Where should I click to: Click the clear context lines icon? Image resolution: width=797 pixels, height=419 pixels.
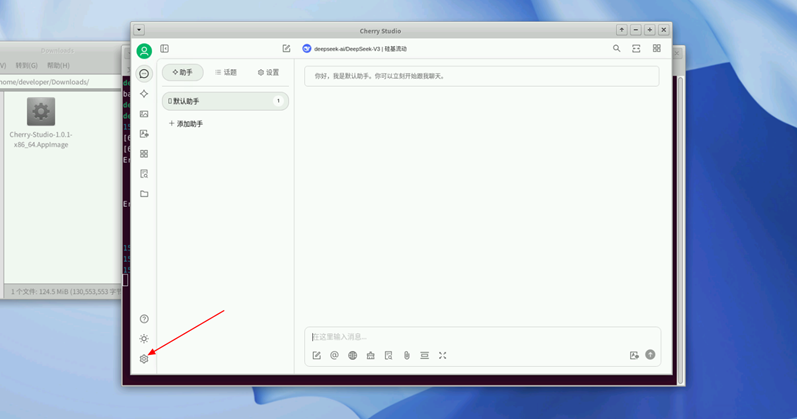pos(424,355)
